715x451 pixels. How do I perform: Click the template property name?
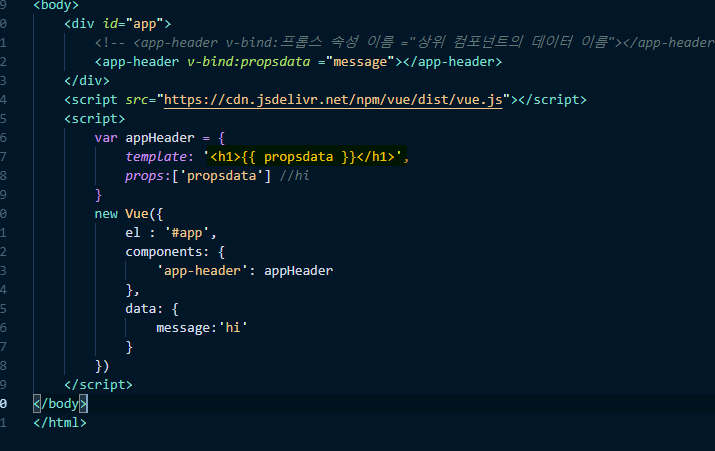[x=156, y=157]
